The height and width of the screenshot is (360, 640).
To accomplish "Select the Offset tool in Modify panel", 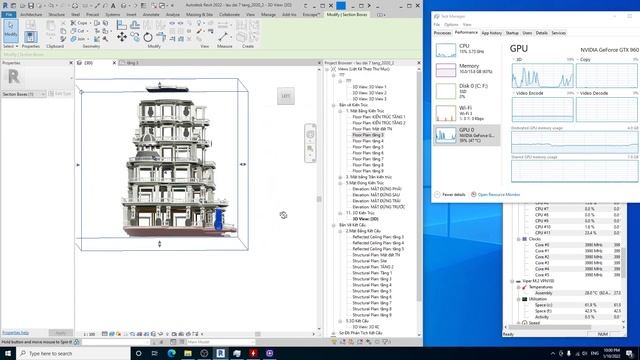I will [135, 24].
